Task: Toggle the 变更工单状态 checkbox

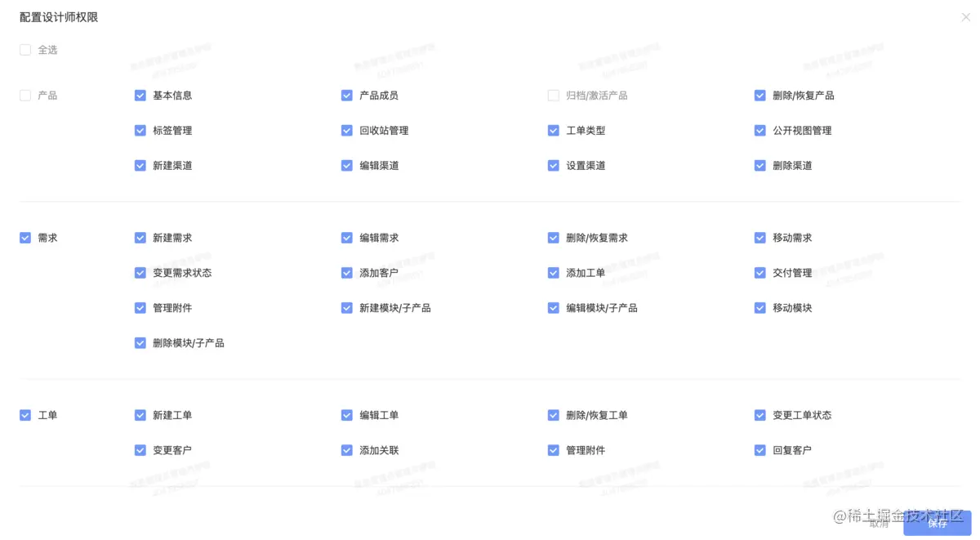Action: tap(760, 416)
